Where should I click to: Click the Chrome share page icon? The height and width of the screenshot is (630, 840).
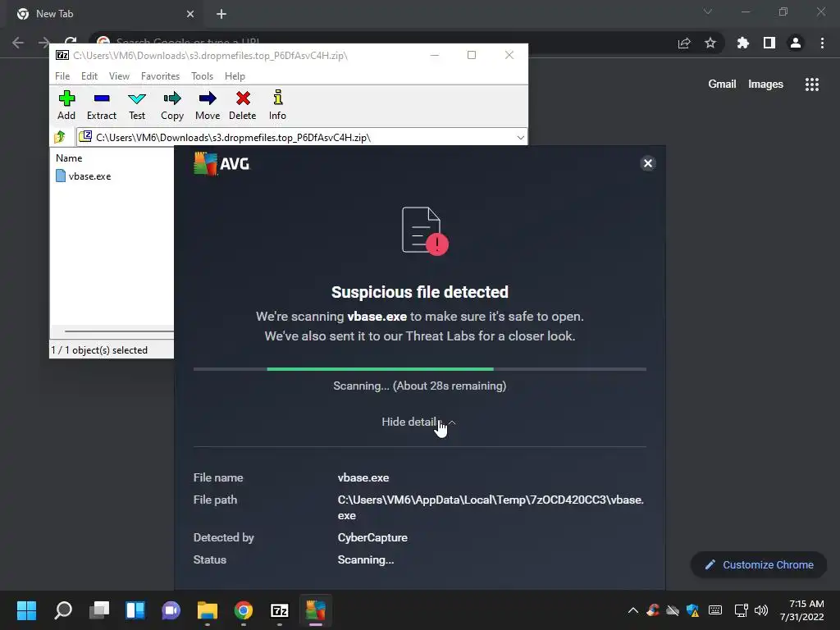(x=684, y=43)
